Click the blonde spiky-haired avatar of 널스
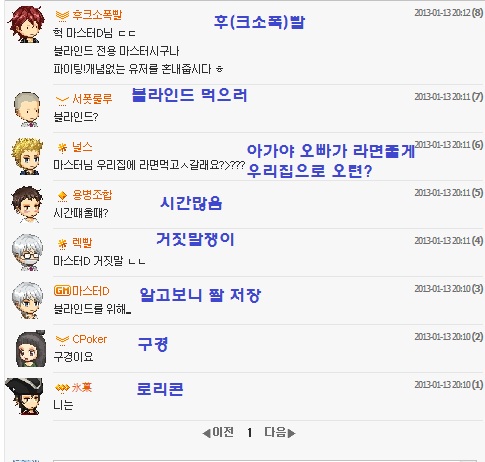485x462 pixels. coord(27,156)
